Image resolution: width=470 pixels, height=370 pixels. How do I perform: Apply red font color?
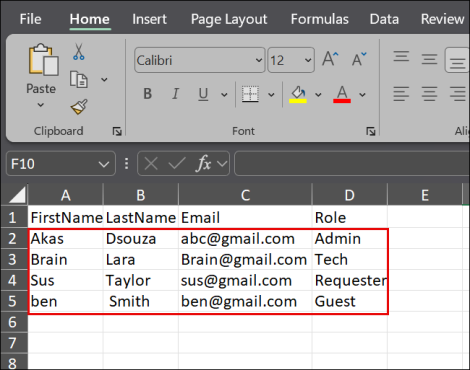click(342, 95)
